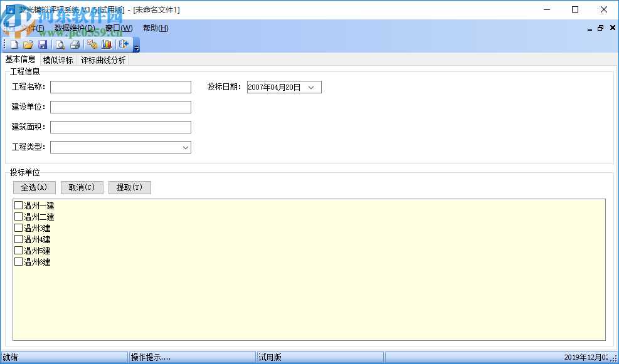The image size is (619, 364).
Task: Save the document via Save icon
Action: [43, 44]
